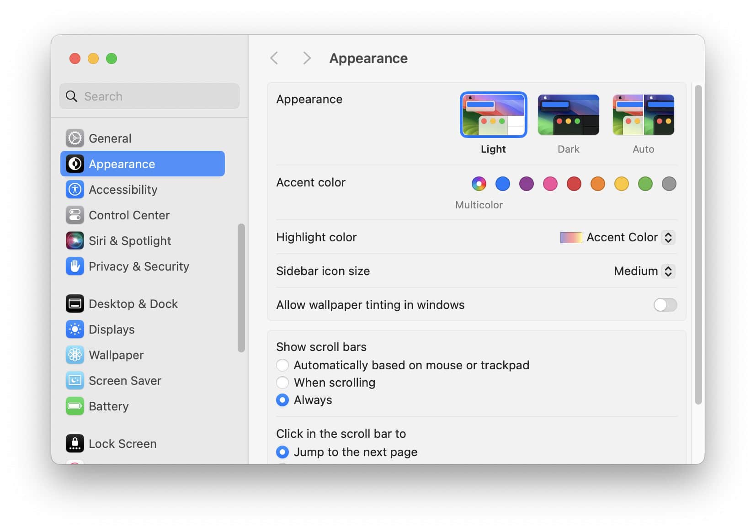Open Siri & Spotlight settings
This screenshot has width=756, height=532.
(x=75, y=240)
